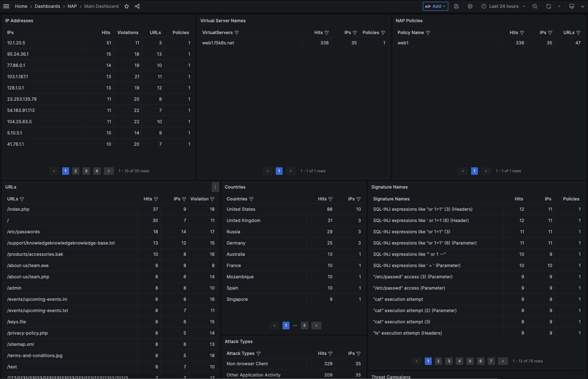Viewport: 588px width, 379px height.
Task: Go to page 4 of IP Addresses
Action: click(x=97, y=171)
